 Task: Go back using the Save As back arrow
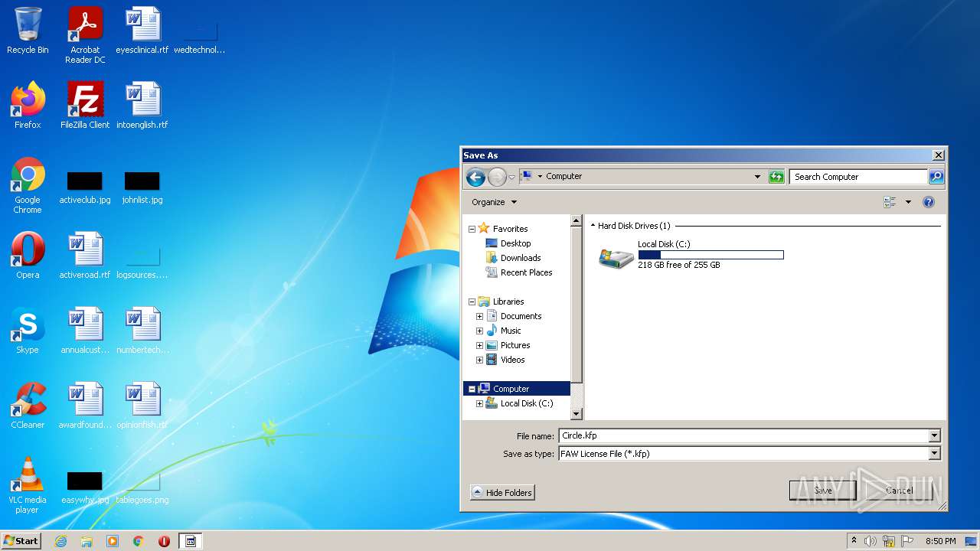click(x=475, y=178)
